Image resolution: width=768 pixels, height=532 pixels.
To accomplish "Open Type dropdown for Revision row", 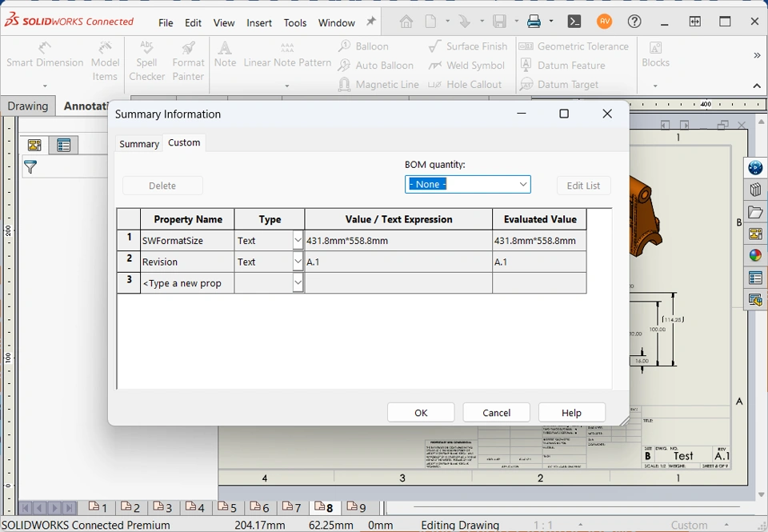I will [298, 262].
